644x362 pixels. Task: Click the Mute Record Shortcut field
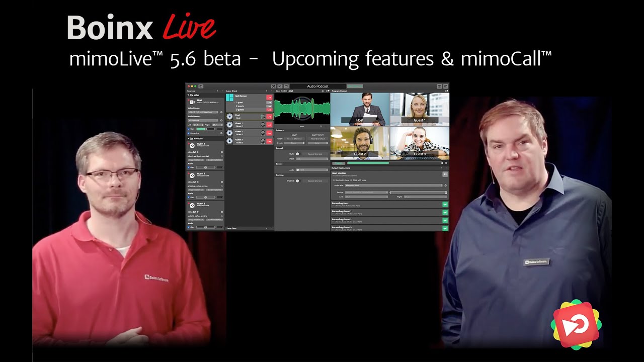click(x=315, y=154)
